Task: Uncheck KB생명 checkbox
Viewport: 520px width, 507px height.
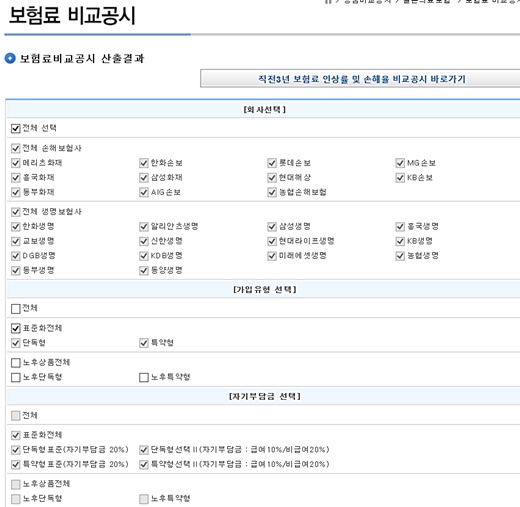Action: tap(400, 241)
